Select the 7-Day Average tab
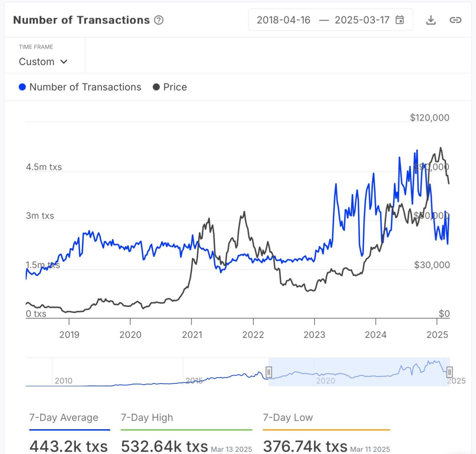476x454 pixels. (x=64, y=418)
